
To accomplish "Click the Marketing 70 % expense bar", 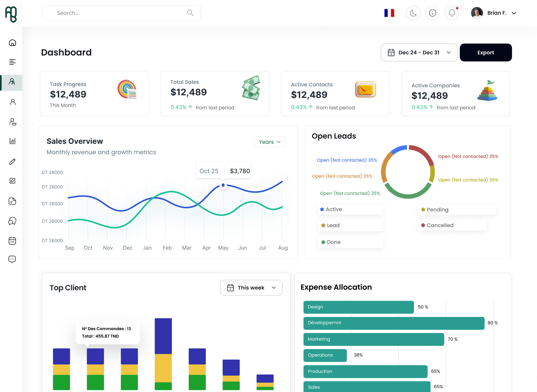I will 374,339.
